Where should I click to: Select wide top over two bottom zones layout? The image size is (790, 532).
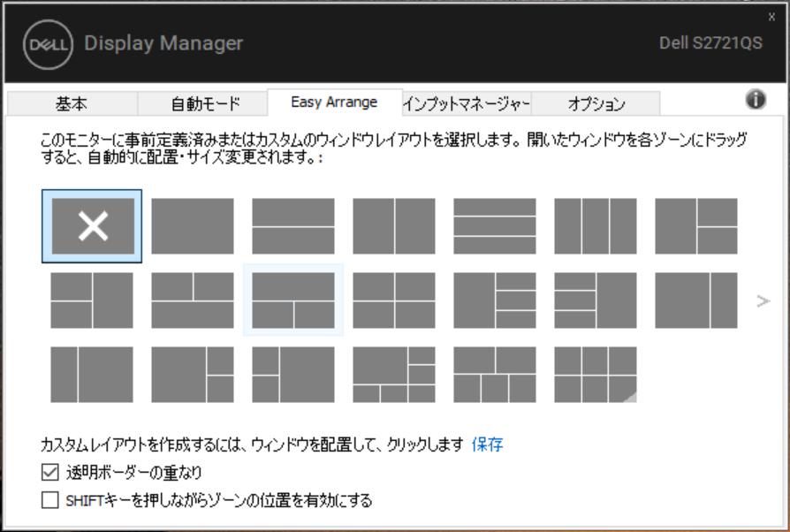tap(293, 300)
